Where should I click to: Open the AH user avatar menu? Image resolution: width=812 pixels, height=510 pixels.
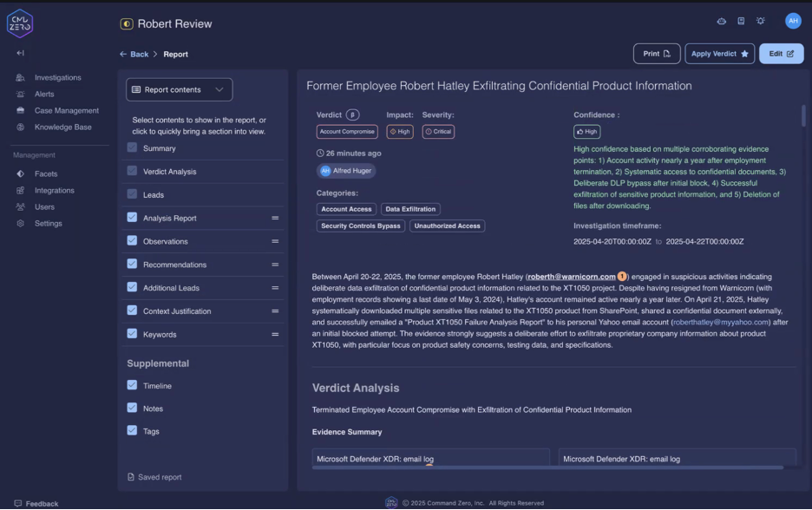(x=793, y=21)
